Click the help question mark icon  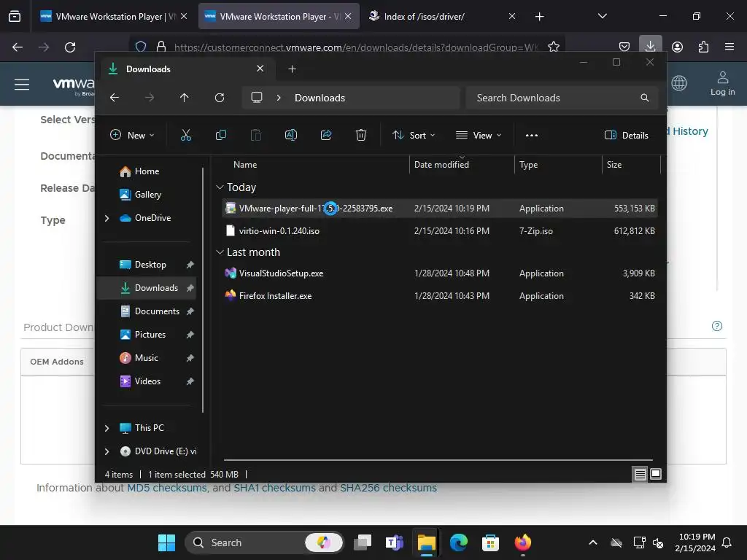[x=717, y=326]
